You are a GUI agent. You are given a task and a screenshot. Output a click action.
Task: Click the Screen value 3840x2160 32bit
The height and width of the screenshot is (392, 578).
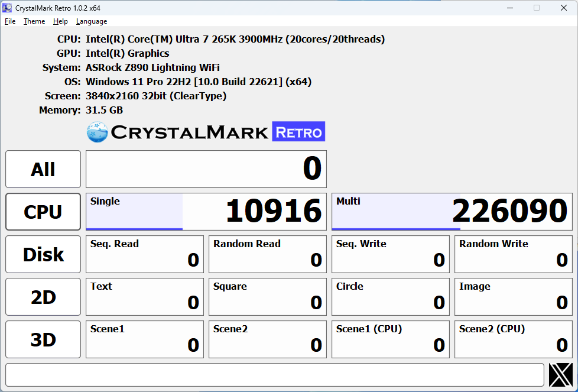(x=156, y=96)
